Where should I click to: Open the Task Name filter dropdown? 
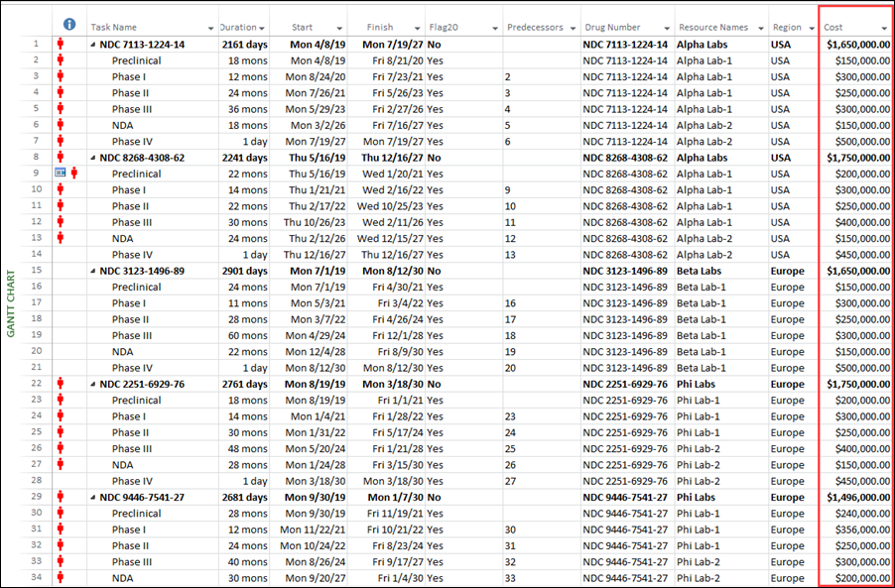(x=210, y=27)
